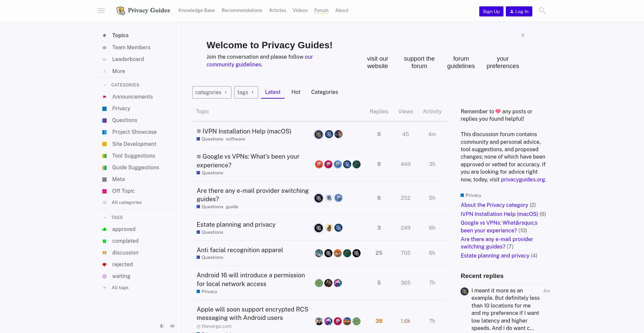The image size is (644, 333).
Task: Click the Leaderboard link icon
Action: 105,59
